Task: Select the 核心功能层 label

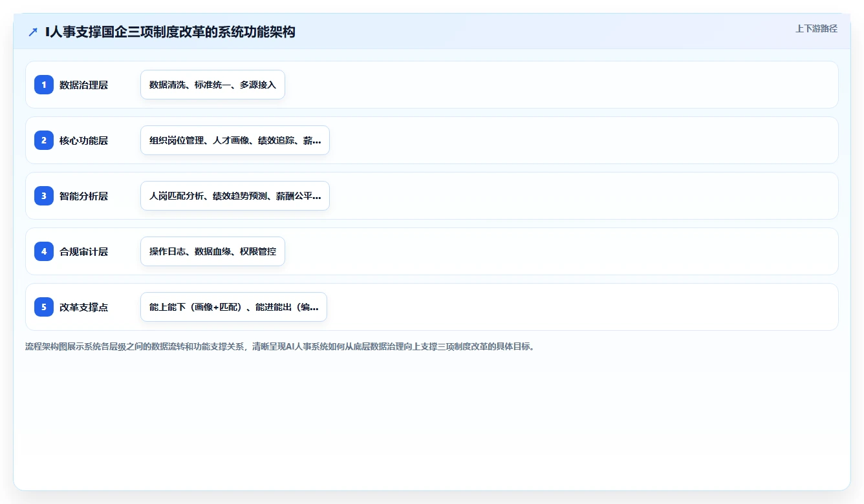Action: click(83, 140)
